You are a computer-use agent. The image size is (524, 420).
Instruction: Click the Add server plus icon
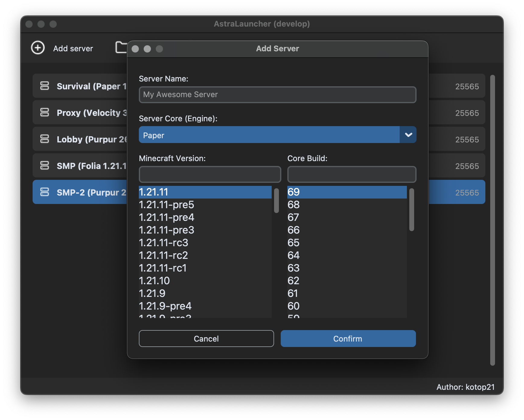[38, 48]
